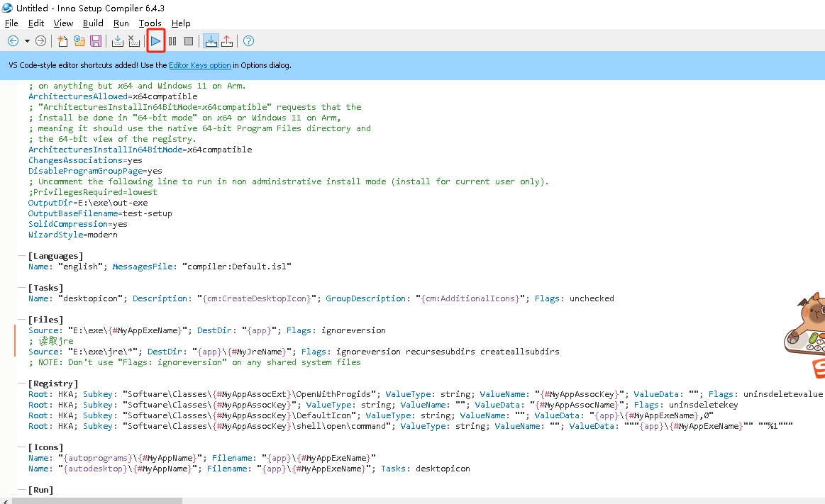Open the Build menu
Screen dimensions: 825x504
pyautogui.click(x=93, y=23)
